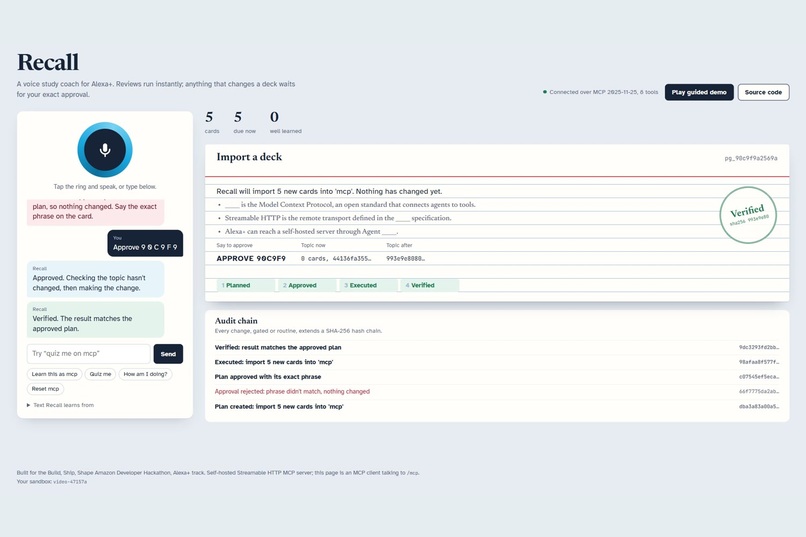The width and height of the screenshot is (806, 537).
Task: Click the Verified step indicator
Action: pos(430,285)
